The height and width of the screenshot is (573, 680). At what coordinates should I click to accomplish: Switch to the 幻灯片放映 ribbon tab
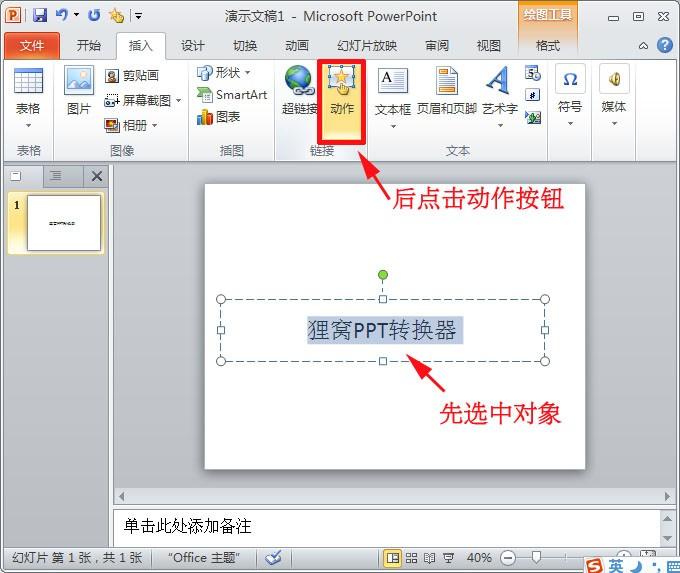tap(367, 45)
